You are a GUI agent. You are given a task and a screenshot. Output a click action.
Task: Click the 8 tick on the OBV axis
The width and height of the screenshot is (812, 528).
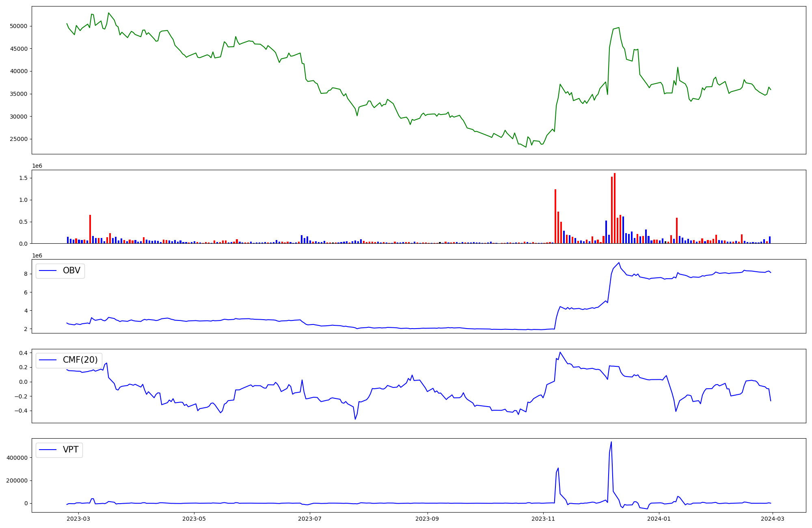click(x=26, y=274)
